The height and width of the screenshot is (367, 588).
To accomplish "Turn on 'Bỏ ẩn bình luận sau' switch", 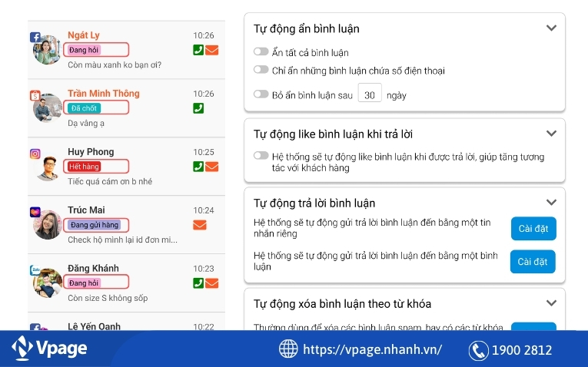I will pyautogui.click(x=261, y=94).
